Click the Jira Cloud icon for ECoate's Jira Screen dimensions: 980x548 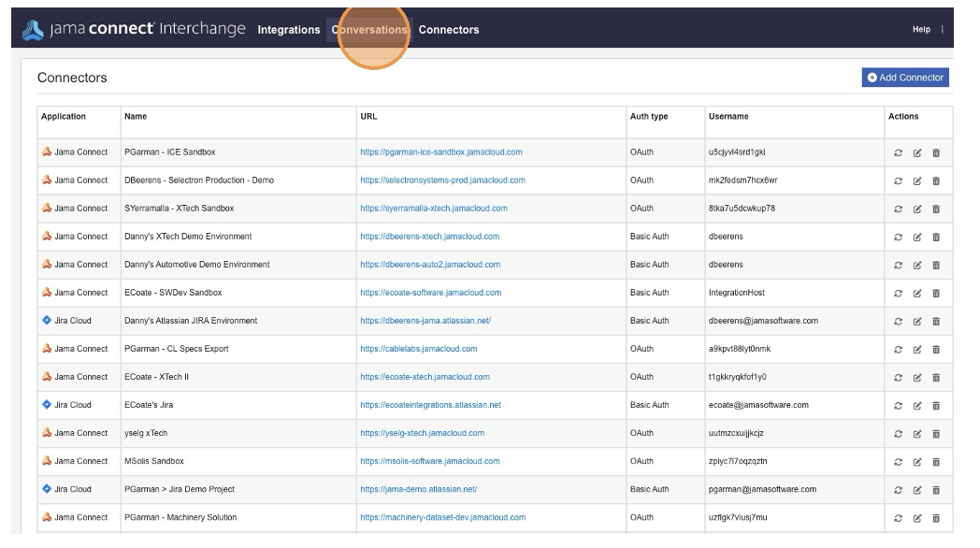coord(46,404)
